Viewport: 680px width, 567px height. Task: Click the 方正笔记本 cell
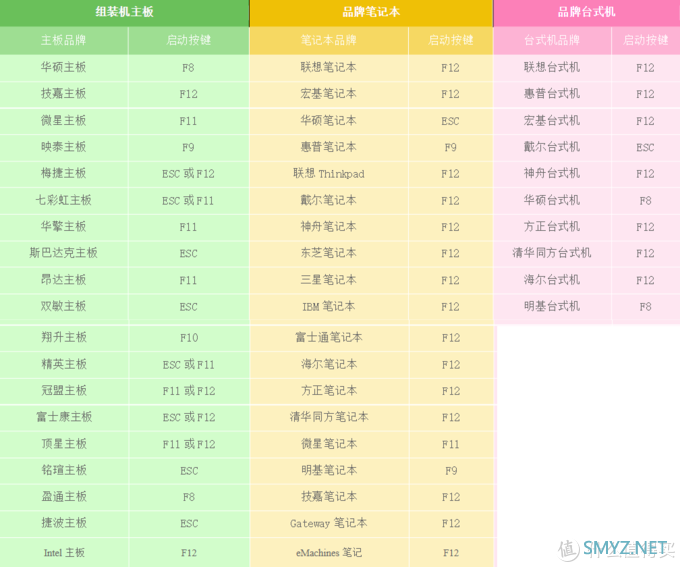329,391
